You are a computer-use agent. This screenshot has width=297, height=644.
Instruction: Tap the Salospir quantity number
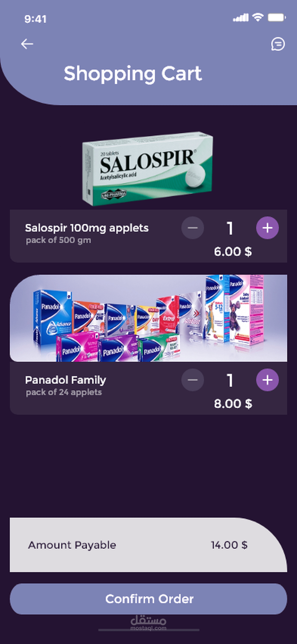pos(230,228)
